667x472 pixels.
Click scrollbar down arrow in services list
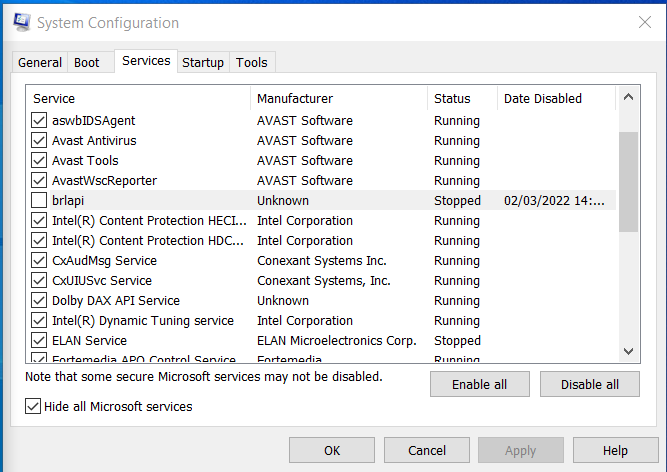tap(628, 351)
